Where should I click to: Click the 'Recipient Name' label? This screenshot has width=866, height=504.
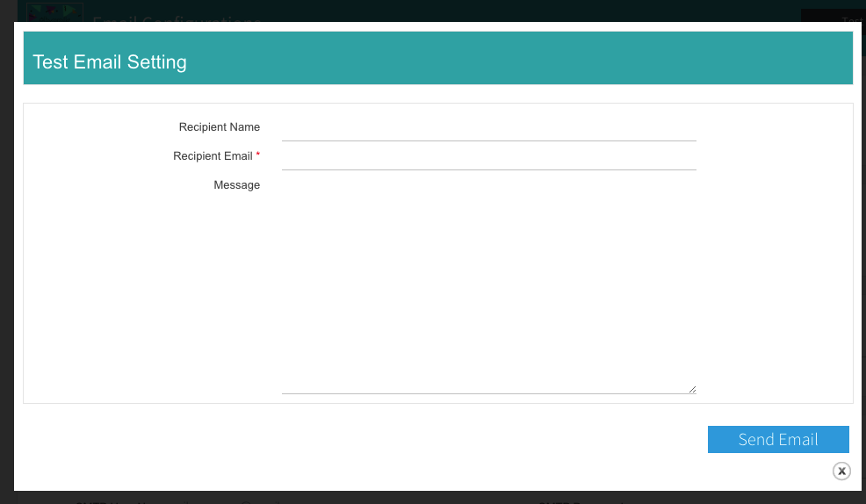coord(220,127)
